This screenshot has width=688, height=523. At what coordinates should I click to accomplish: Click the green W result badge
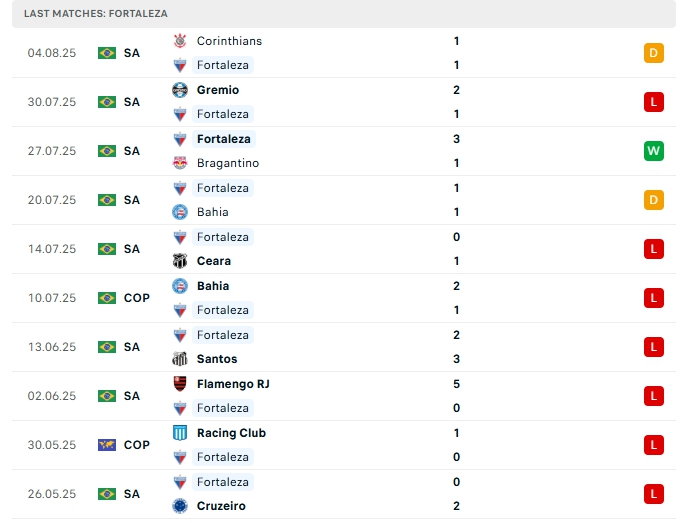point(654,151)
